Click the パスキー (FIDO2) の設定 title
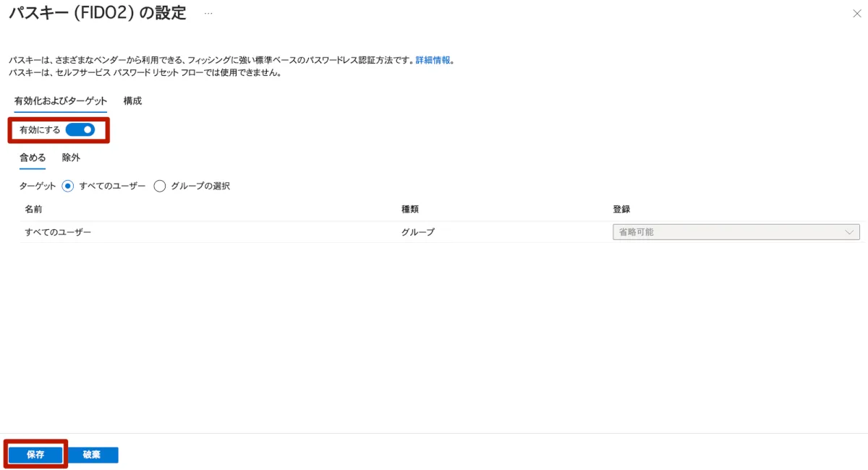The width and height of the screenshot is (868, 470). [97, 13]
